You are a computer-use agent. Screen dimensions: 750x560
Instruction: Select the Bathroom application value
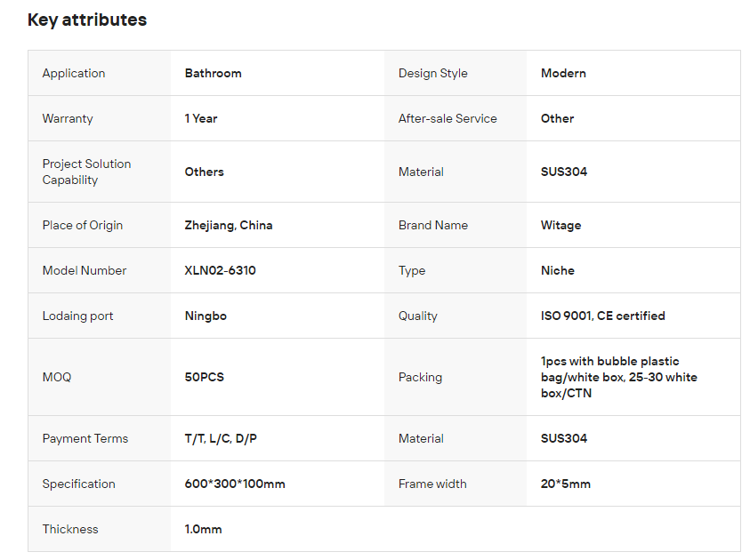tap(213, 73)
